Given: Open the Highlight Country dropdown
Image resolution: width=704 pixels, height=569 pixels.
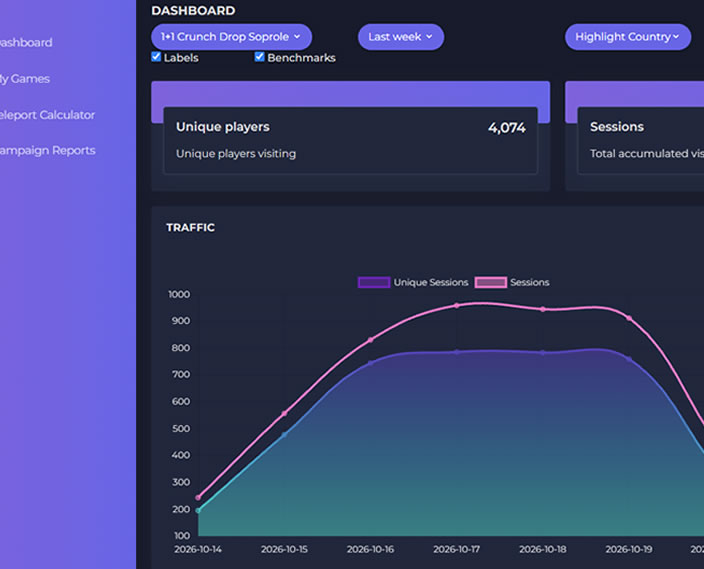Looking at the screenshot, I should tap(627, 37).
